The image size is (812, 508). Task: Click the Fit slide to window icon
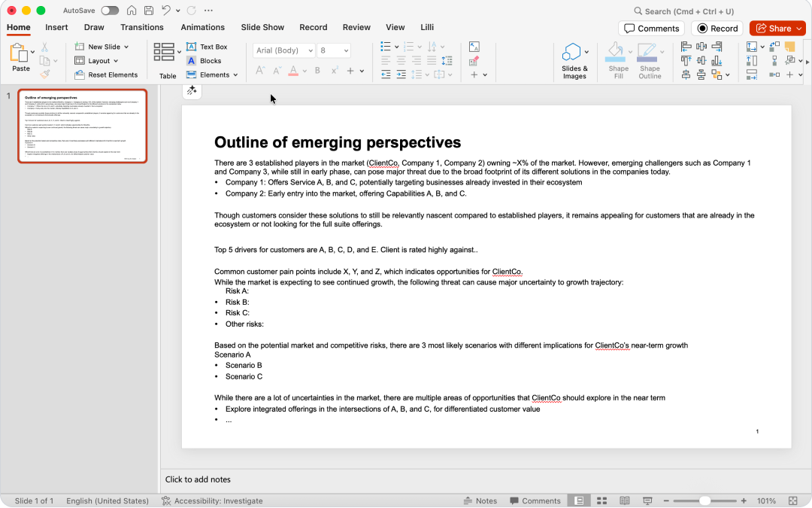pos(793,500)
